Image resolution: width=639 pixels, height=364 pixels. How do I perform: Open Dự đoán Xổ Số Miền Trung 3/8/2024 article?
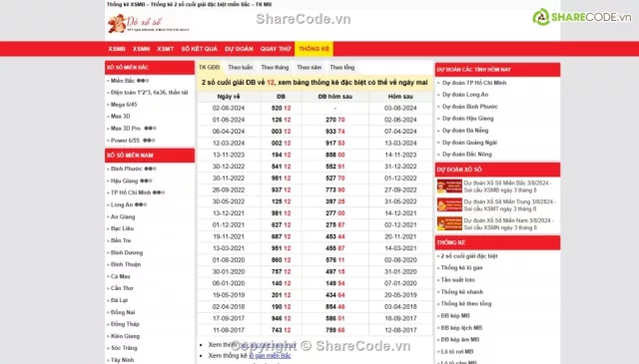point(510,205)
